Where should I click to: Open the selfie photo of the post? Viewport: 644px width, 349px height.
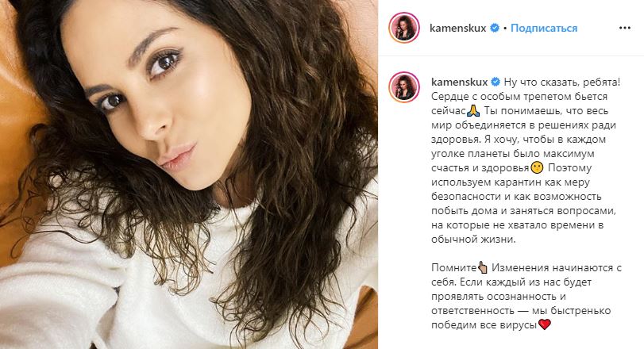tap(189, 174)
